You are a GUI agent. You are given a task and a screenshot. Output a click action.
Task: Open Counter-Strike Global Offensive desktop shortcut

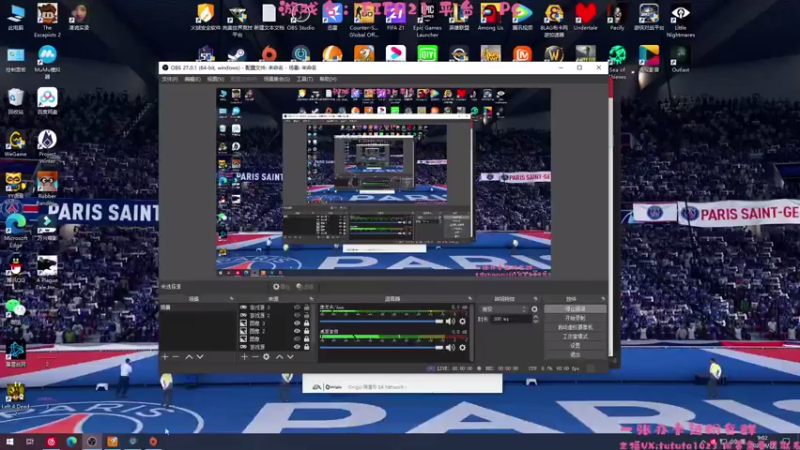point(364,20)
